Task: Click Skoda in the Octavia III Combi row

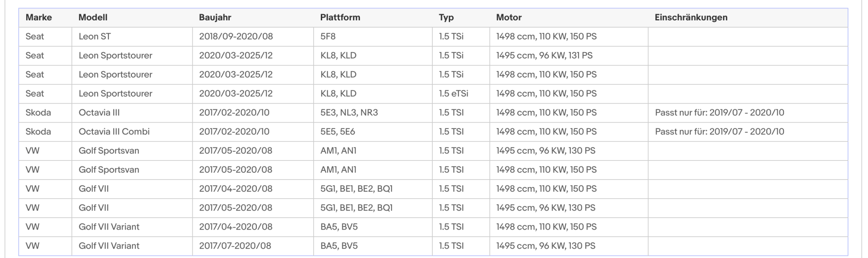Action: [45, 132]
